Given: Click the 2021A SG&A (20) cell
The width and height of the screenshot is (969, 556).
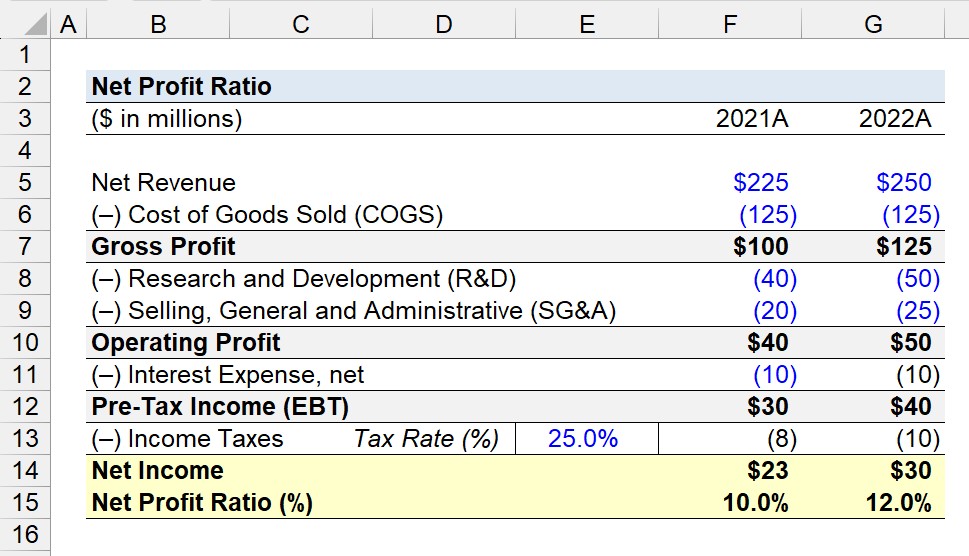Looking at the screenshot, I should [x=730, y=311].
